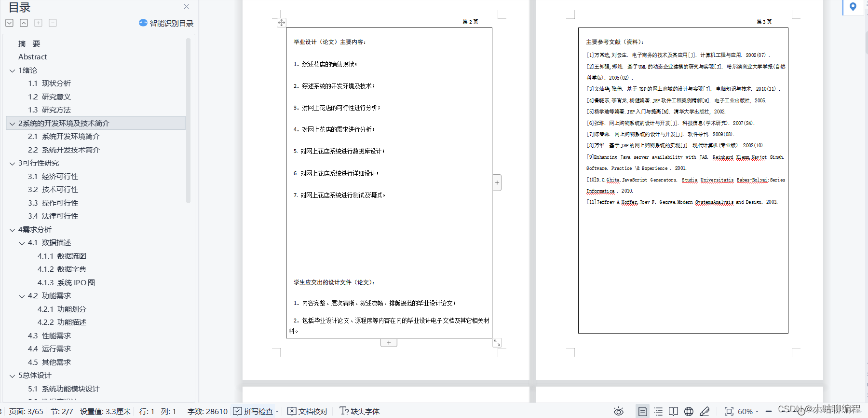The width and height of the screenshot is (868, 418).
Task: Click 节: 2/7 in status bar
Action: (x=62, y=411)
